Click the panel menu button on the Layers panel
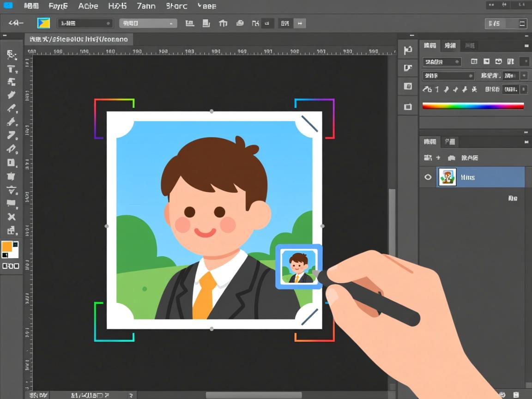The width and height of the screenshot is (532, 399). [526, 141]
